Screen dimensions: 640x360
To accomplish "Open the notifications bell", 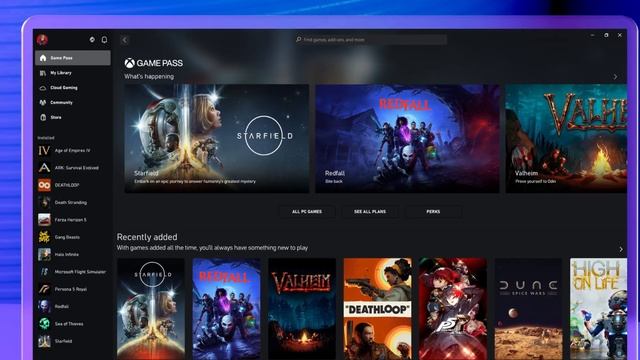I will pyautogui.click(x=104, y=40).
